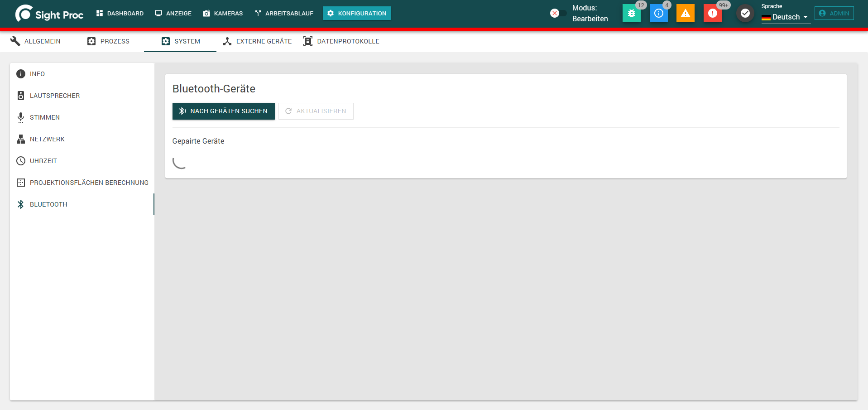Open the Dashboard menu item
868x410 pixels.
120,13
